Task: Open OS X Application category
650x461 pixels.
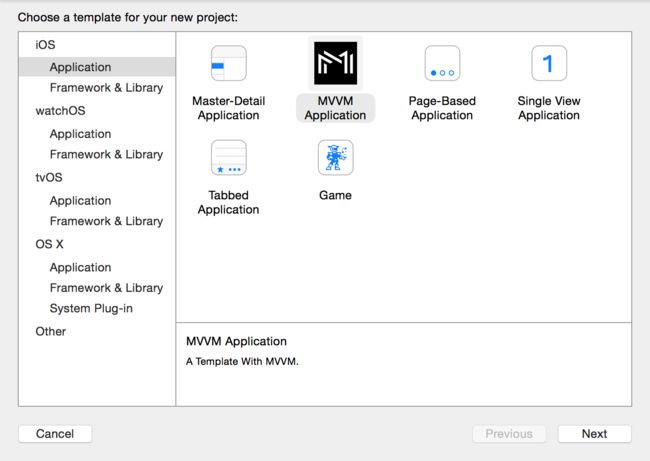Action: pyautogui.click(x=80, y=267)
